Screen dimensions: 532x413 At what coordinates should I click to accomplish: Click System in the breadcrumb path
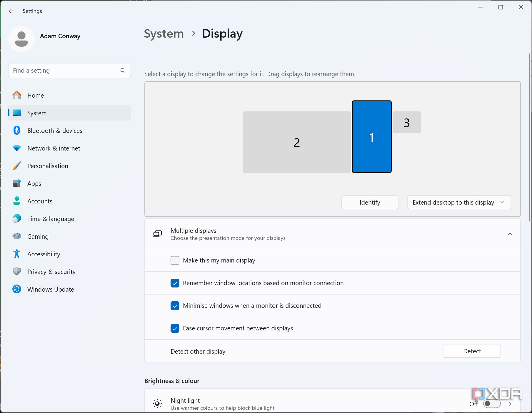[x=164, y=34]
